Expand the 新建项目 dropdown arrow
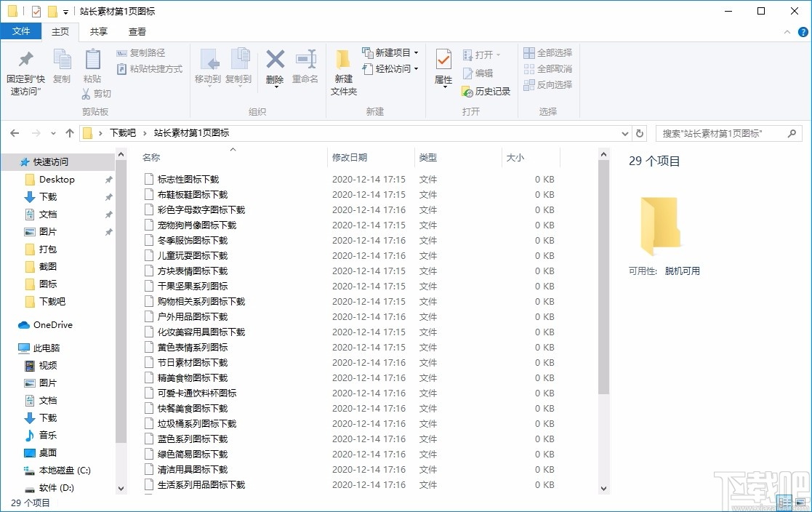The width and height of the screenshot is (812, 512). pos(415,53)
